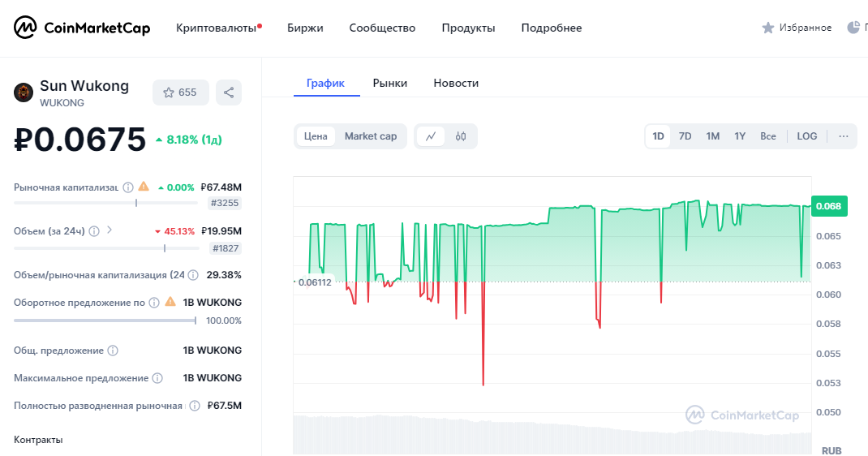Open the chart more options ellipsis
868x456 pixels.
(x=844, y=136)
